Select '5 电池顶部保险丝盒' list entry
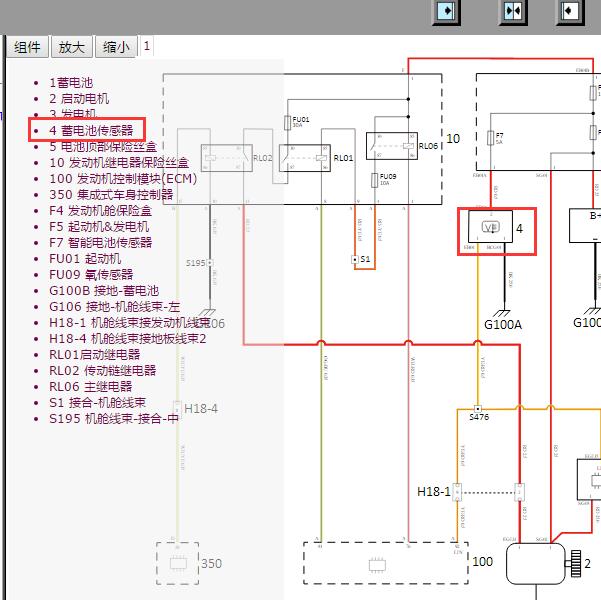Screen dimensions: 601x600 coord(103,146)
